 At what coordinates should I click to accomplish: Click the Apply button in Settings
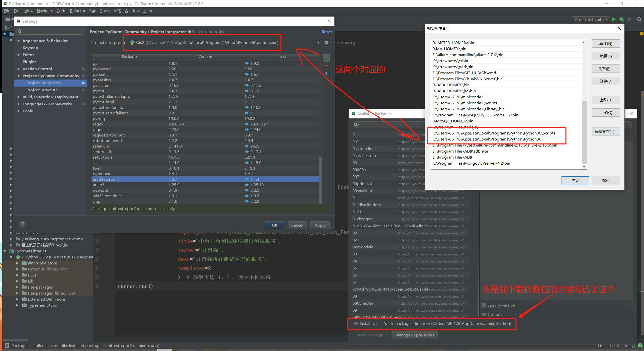320,225
